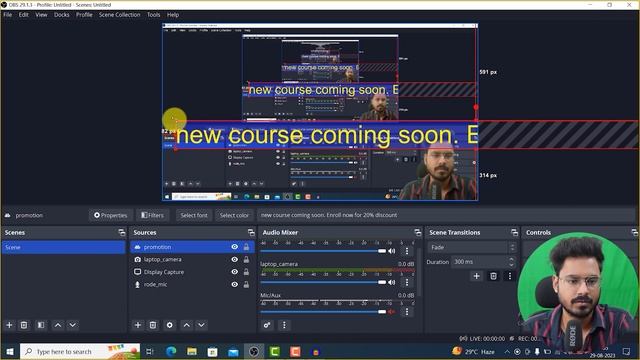The image size is (640, 360).
Task: Select Scene in Scenes list
Action: click(63, 247)
